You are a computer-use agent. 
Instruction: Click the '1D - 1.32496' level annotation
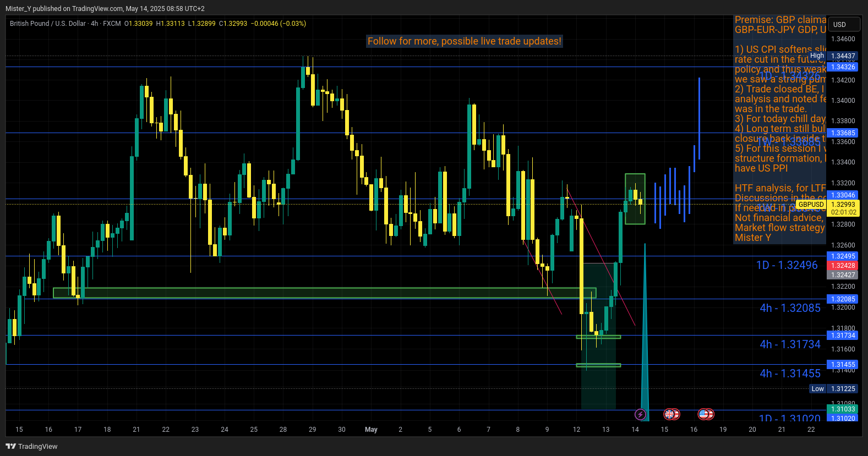click(787, 265)
